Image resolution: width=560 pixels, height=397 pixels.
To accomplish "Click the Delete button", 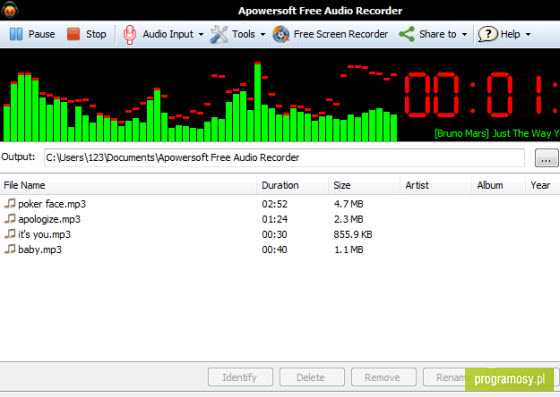I will pos(312,377).
